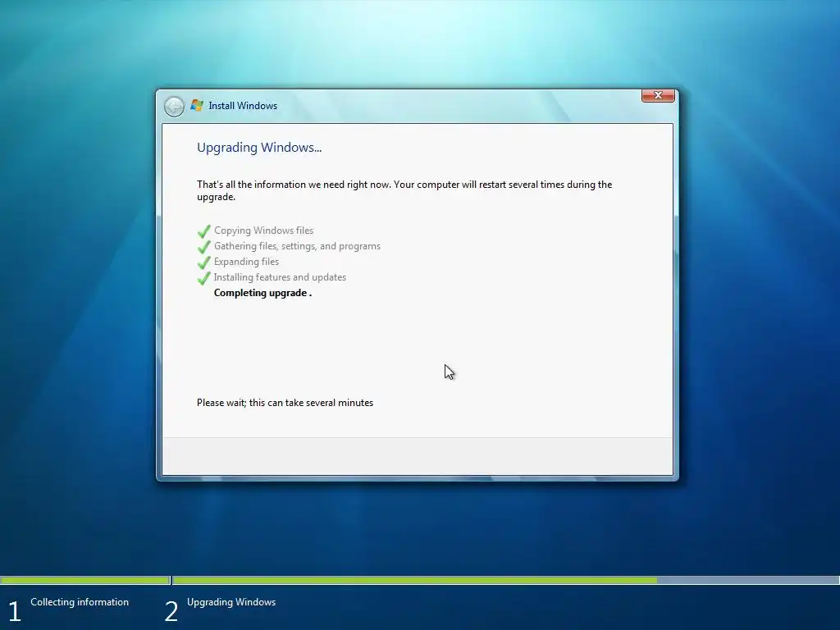Click the Upgrading Windows progress bar segment
Viewport: 840px width, 630px height.
click(505, 580)
